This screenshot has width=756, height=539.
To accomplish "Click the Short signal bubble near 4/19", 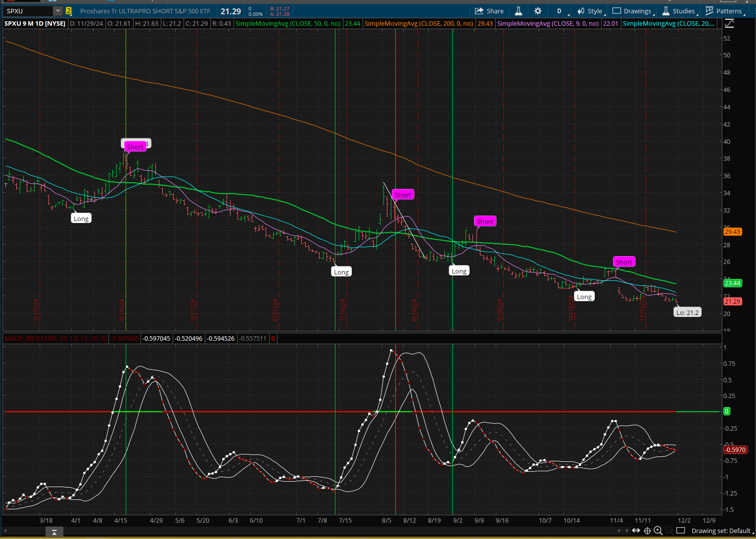I will (x=135, y=147).
